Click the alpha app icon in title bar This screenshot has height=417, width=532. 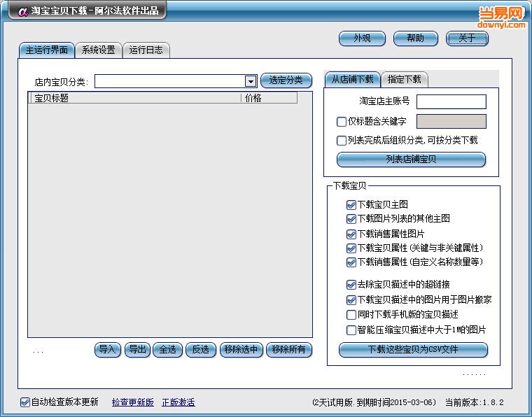coord(22,10)
